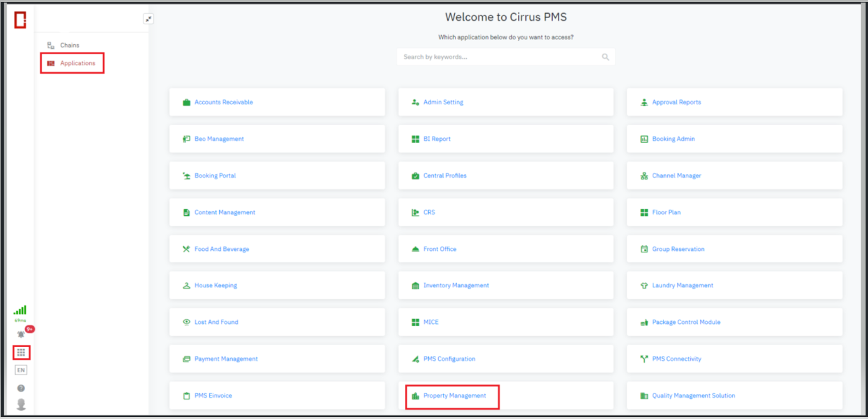Click the PMS Configuration icon

(416, 359)
